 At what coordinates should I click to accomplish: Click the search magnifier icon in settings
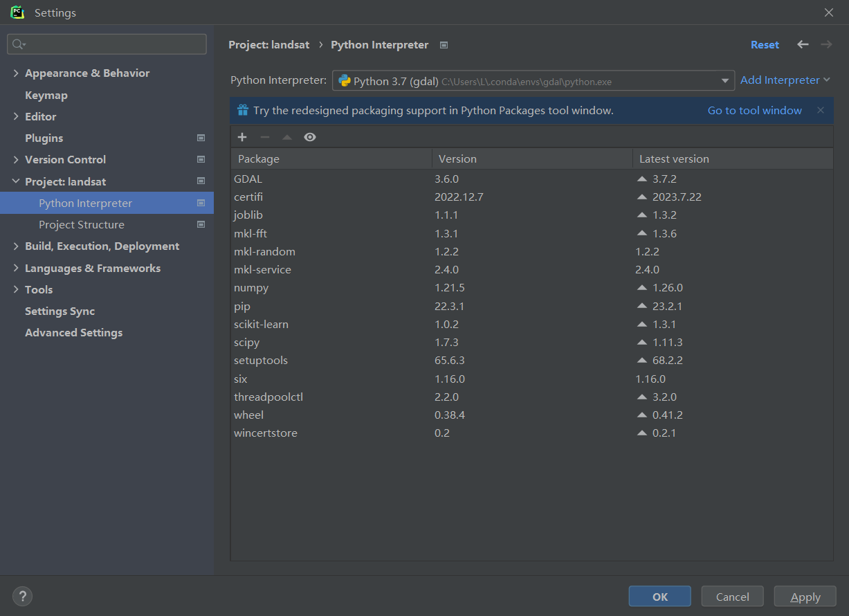point(19,44)
